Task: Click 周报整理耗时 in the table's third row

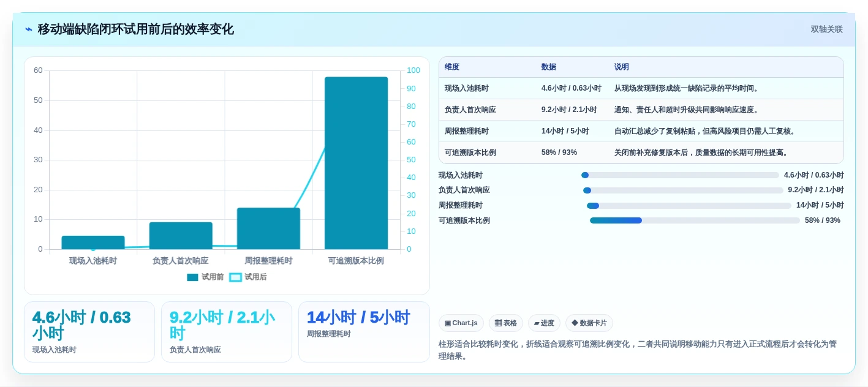Action: tap(467, 131)
